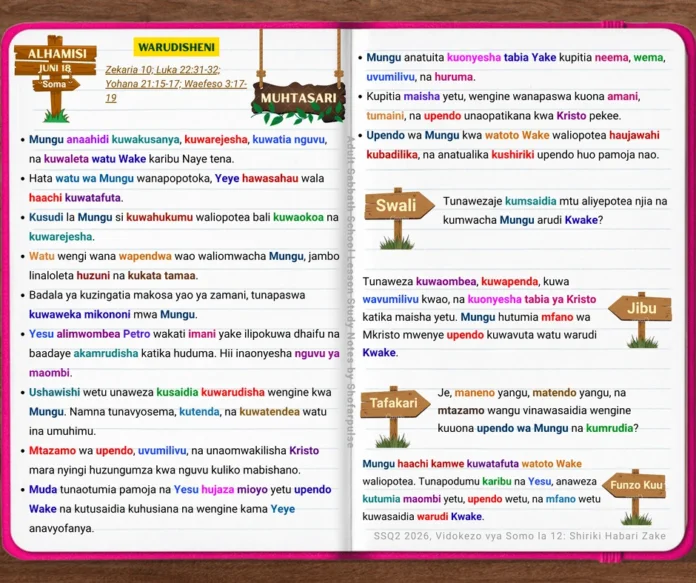Click the 'Soma' arrow on the Alhamisi sign
The image size is (696, 583).
pyautogui.click(x=56, y=84)
